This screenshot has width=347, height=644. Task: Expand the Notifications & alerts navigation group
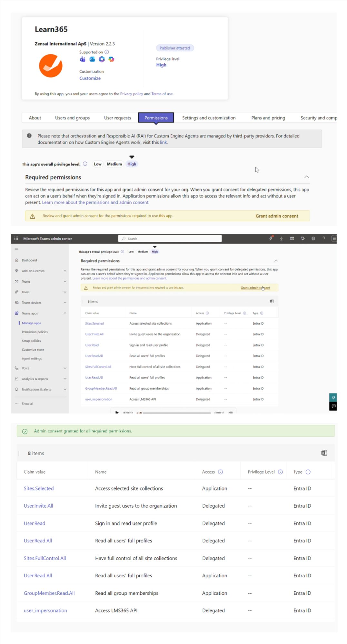(65, 389)
